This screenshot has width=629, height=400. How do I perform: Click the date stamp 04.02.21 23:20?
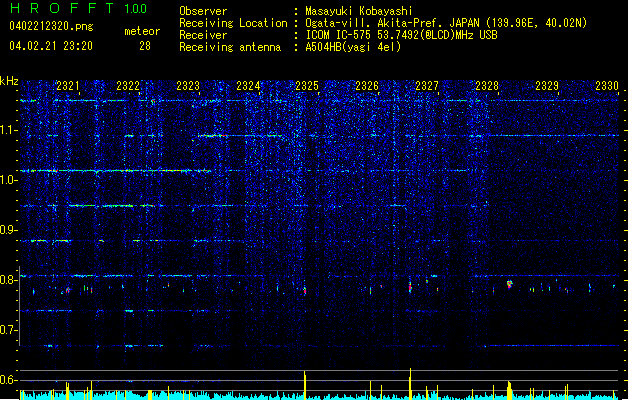51,46
